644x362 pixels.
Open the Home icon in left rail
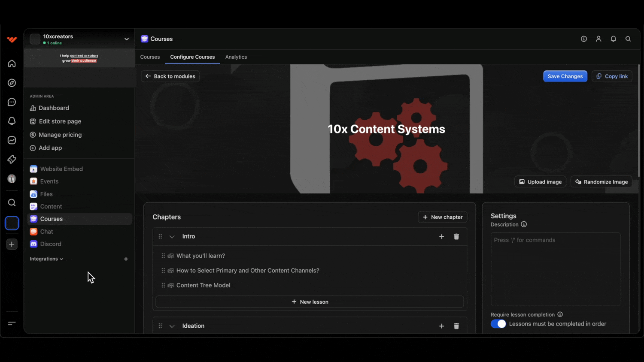tap(12, 63)
